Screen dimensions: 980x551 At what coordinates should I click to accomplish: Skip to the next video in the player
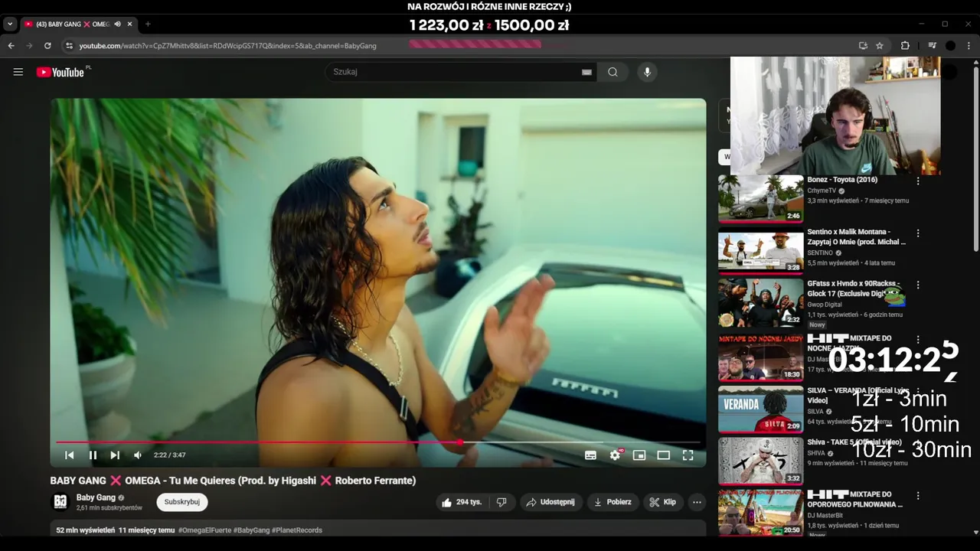click(115, 455)
